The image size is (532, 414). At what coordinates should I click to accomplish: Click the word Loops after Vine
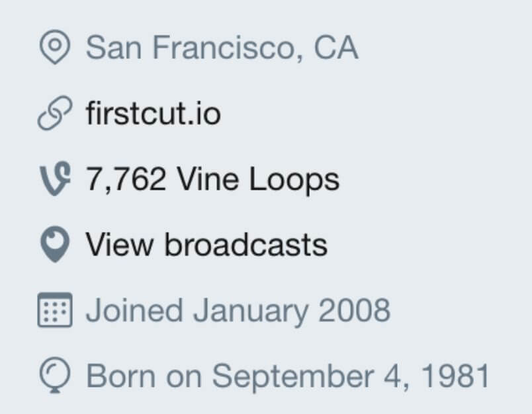tap(296, 179)
